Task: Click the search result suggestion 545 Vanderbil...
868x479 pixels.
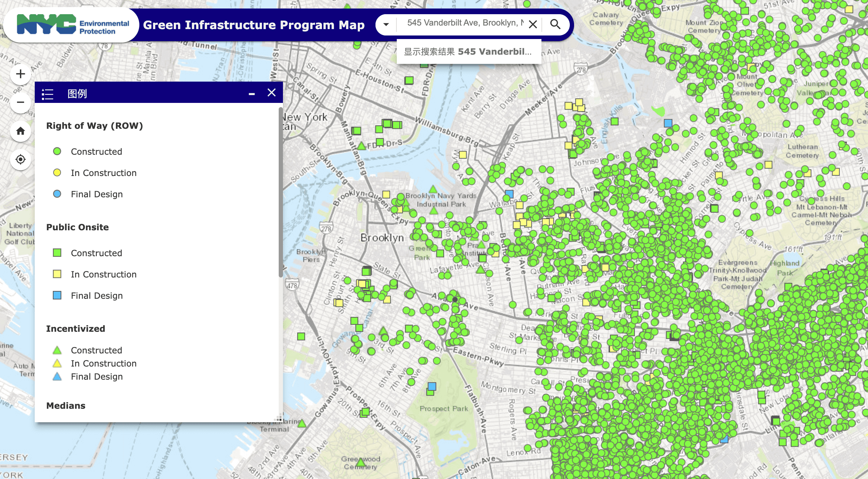Action: [x=468, y=52]
